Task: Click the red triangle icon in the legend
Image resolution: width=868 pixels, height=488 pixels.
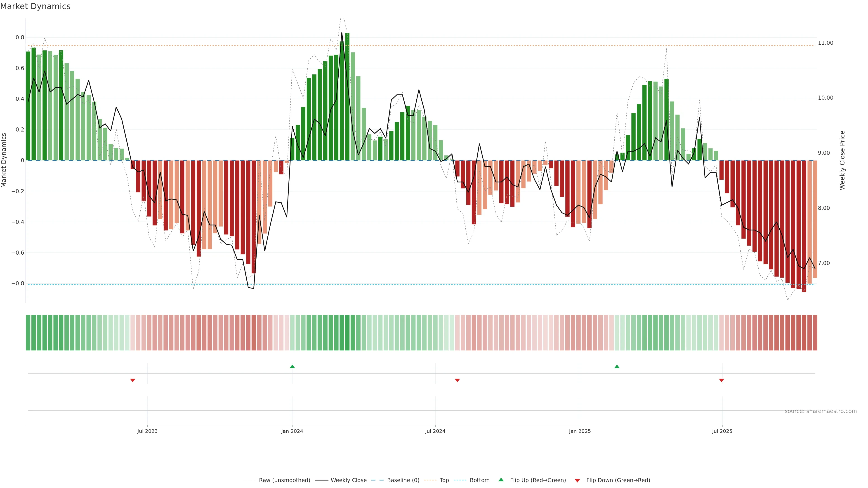Action: [x=577, y=481]
